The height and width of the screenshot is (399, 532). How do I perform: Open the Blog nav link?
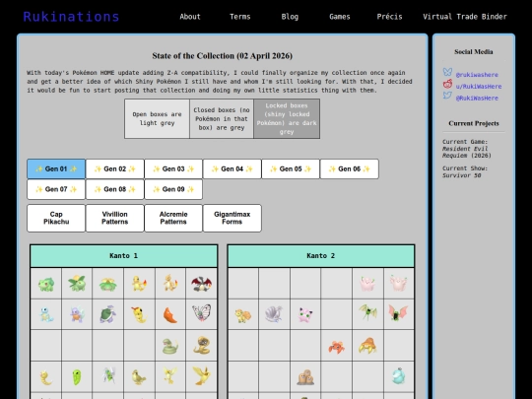coord(290,17)
